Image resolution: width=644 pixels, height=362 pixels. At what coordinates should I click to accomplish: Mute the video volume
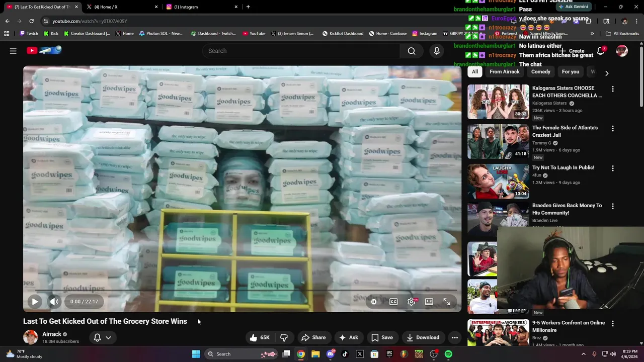click(x=54, y=302)
